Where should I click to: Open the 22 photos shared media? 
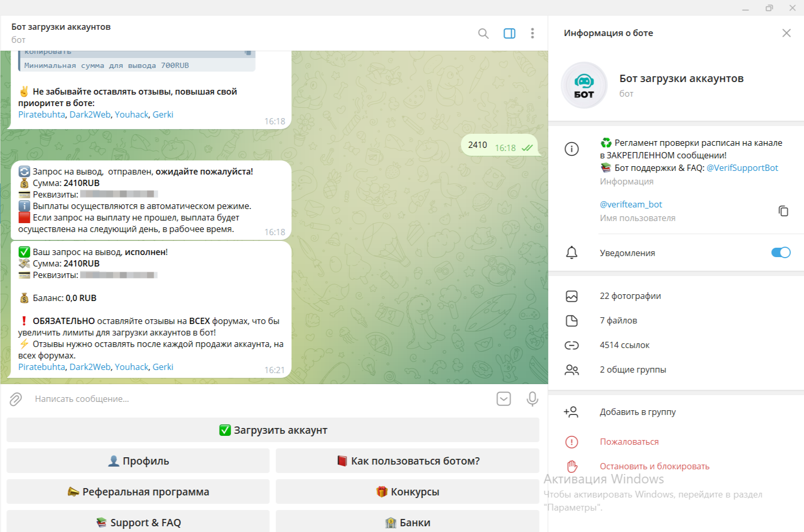(630, 296)
